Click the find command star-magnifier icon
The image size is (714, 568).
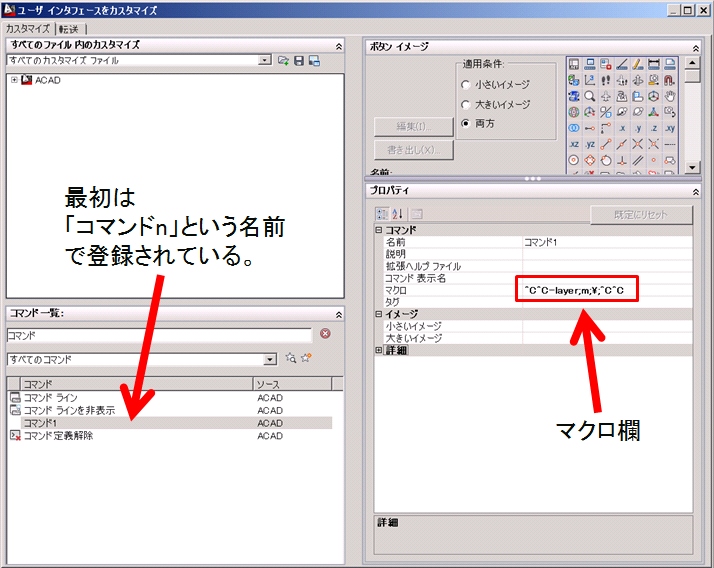point(291,358)
